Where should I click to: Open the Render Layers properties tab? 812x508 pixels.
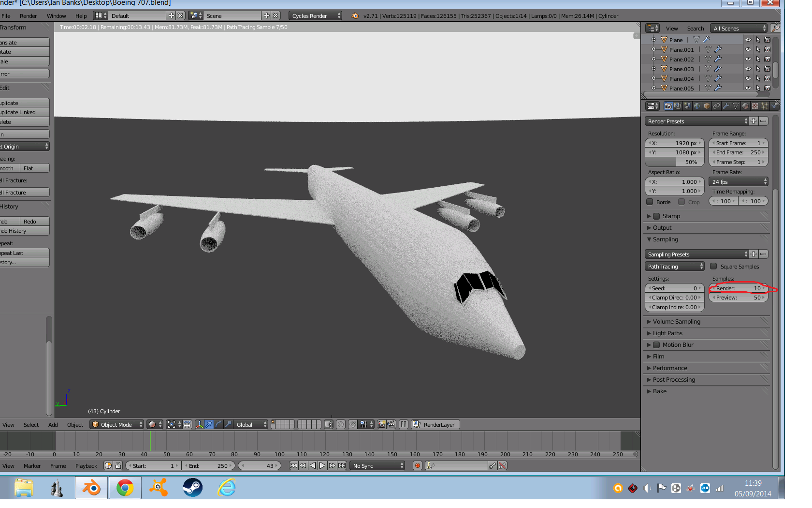[x=678, y=106]
